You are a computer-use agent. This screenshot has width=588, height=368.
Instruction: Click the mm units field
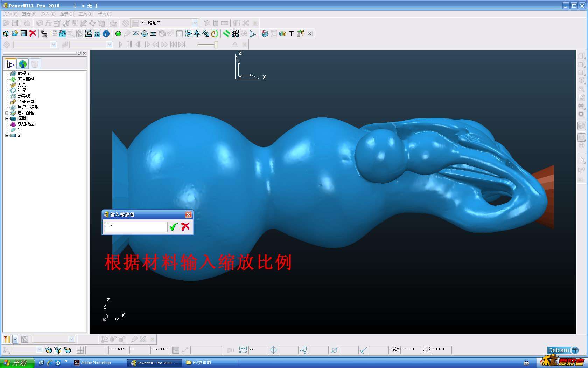tap(258, 350)
